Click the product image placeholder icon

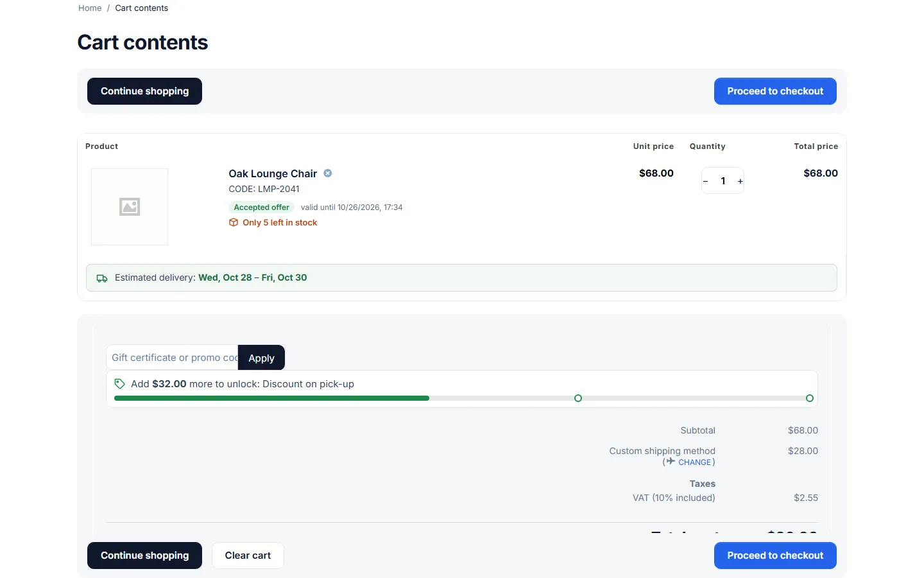point(130,207)
